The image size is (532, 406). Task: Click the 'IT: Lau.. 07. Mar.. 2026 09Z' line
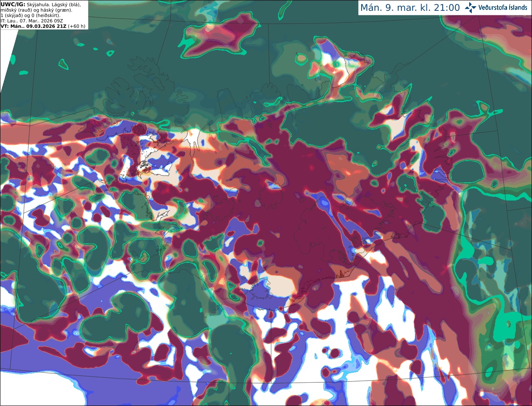(x=32, y=21)
